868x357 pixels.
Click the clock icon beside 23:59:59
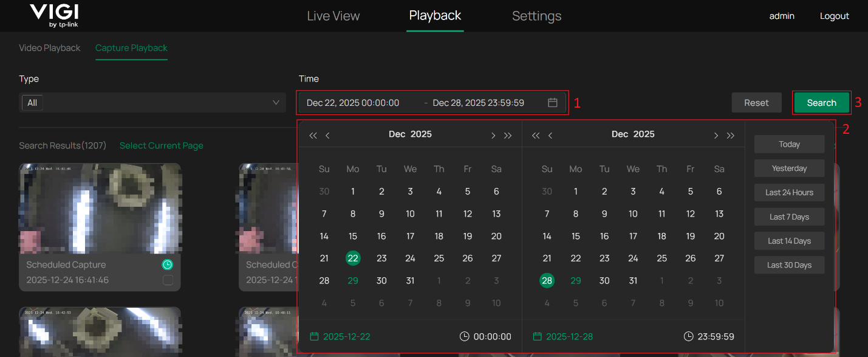coord(688,336)
